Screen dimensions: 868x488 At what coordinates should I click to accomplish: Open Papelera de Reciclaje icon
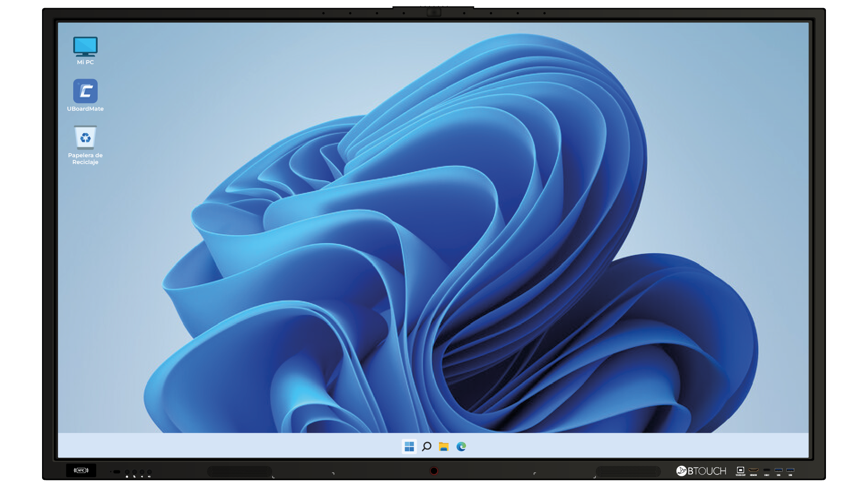tap(85, 138)
